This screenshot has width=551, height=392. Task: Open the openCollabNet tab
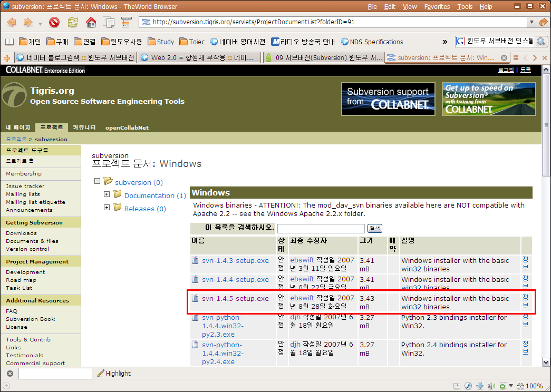pyautogui.click(x=127, y=128)
